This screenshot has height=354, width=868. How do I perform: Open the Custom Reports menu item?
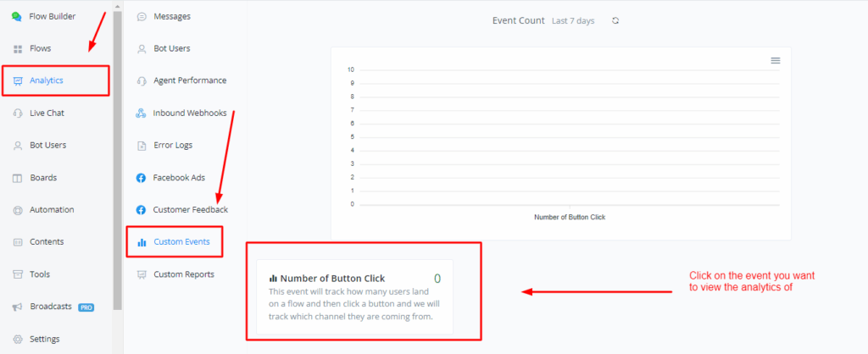(x=183, y=274)
